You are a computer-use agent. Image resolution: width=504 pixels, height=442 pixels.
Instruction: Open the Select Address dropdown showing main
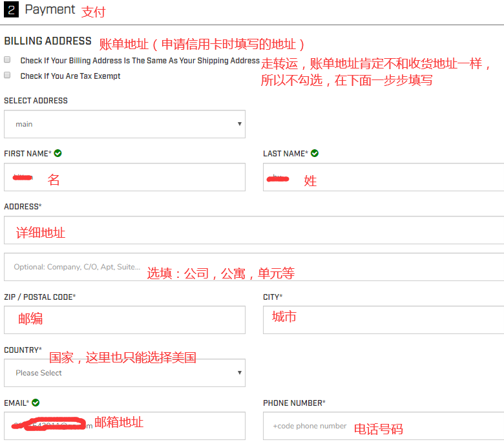coord(124,123)
